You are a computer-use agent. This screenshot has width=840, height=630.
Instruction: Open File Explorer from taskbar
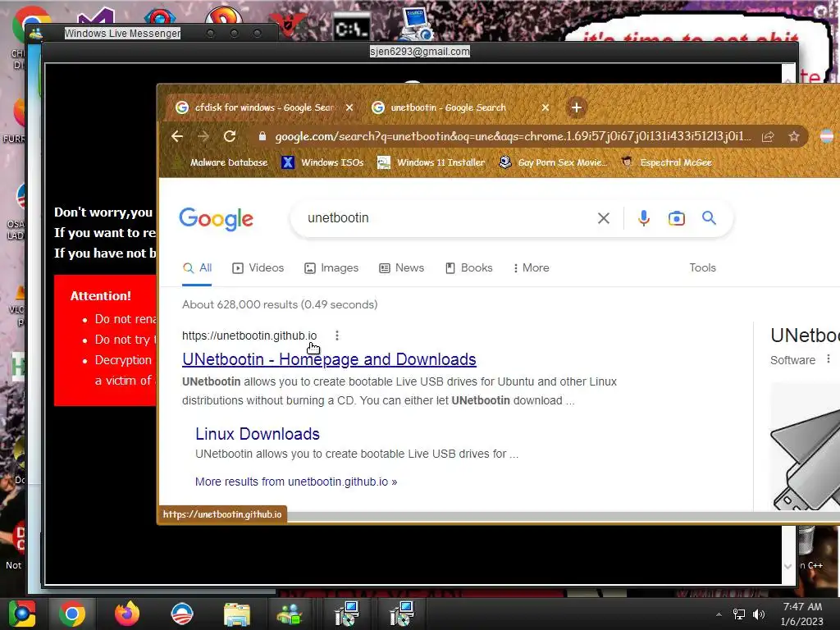click(236, 615)
